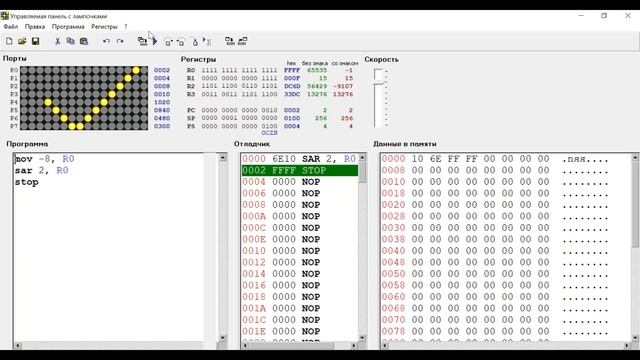
Task: Translate program into machine code
Action: click(142, 41)
